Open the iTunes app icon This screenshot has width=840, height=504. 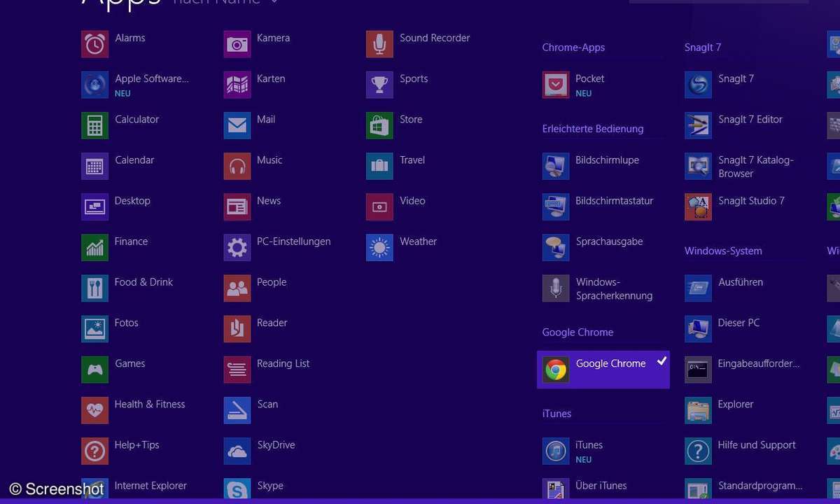point(556,450)
